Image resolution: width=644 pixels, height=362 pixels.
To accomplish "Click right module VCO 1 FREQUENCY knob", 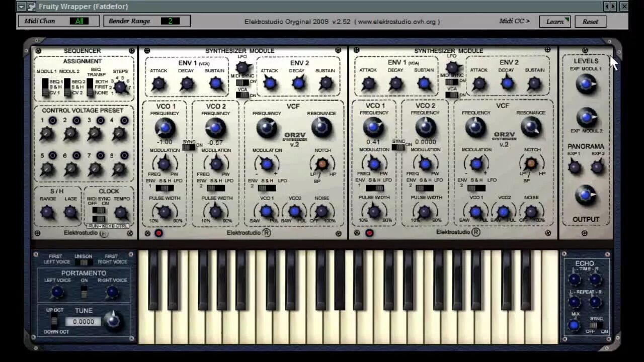I will pos(373,128).
